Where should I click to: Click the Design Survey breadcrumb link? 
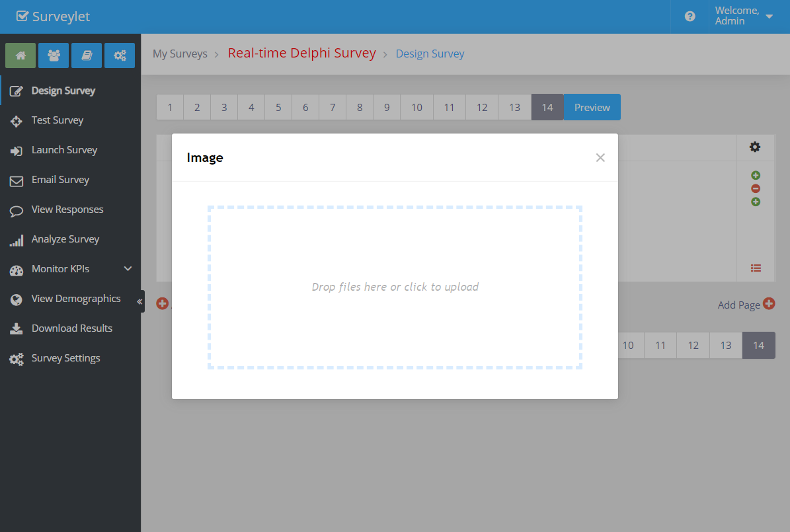click(430, 54)
